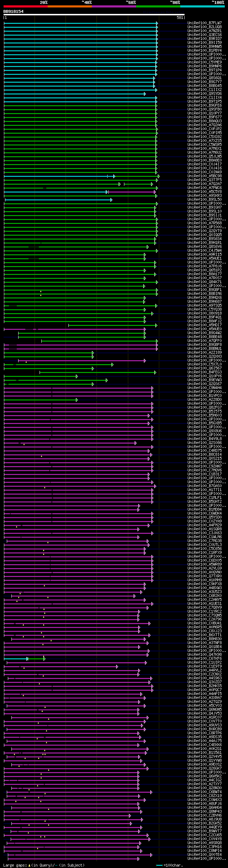The width and height of the screenshot is (228, 868).
Task: Select hit label UniRef100_B4FEG3
Action: coord(204,372)
